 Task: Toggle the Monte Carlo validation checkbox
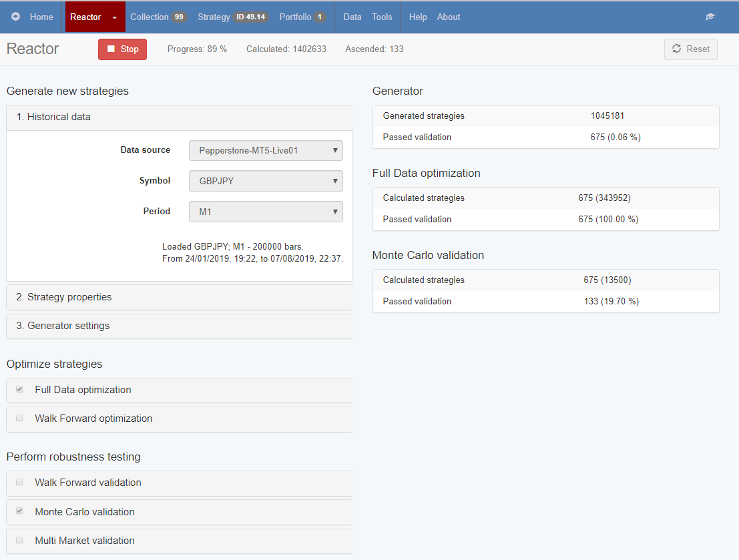(x=19, y=511)
